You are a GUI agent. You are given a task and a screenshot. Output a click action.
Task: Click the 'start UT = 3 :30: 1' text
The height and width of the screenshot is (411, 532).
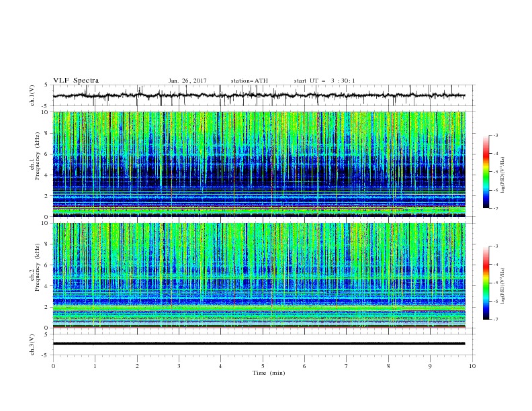tap(324, 81)
